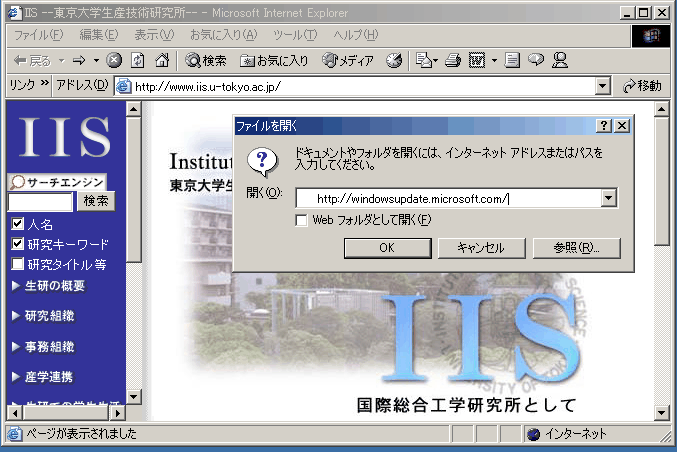Screen dimensions: 677x452
Task: Click the sidebar scroll left arrow
Action: tap(15, 413)
